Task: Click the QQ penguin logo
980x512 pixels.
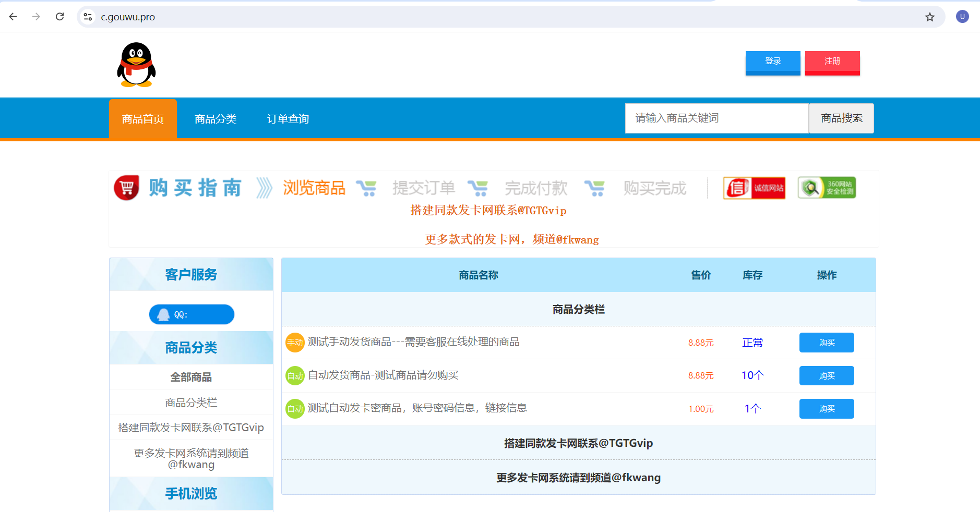Action: tap(136, 65)
